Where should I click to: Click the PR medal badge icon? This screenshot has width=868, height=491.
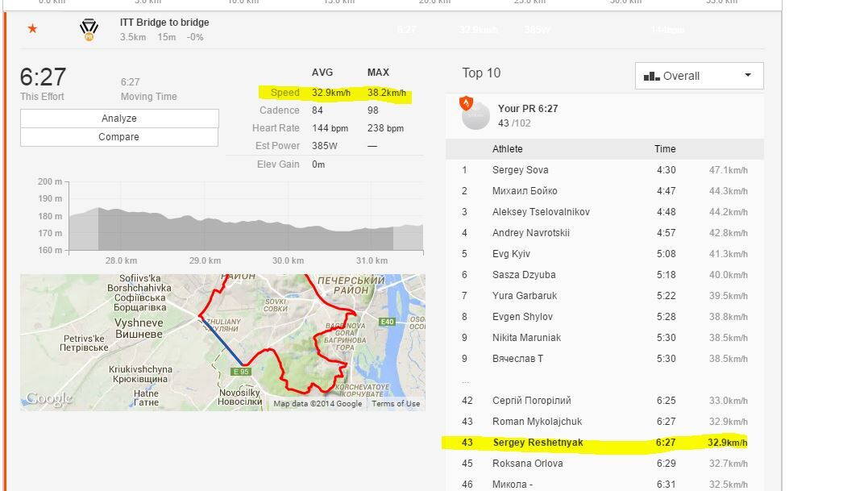(89, 30)
